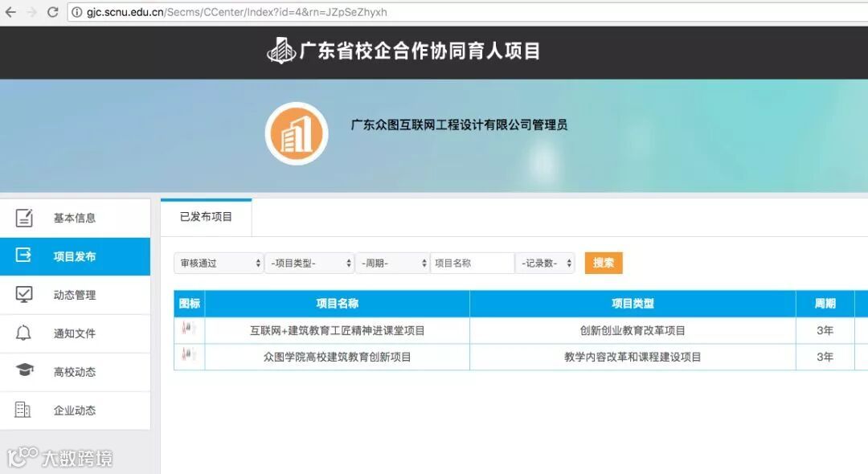Open the 审核通过 status dropdown

pos(219,264)
